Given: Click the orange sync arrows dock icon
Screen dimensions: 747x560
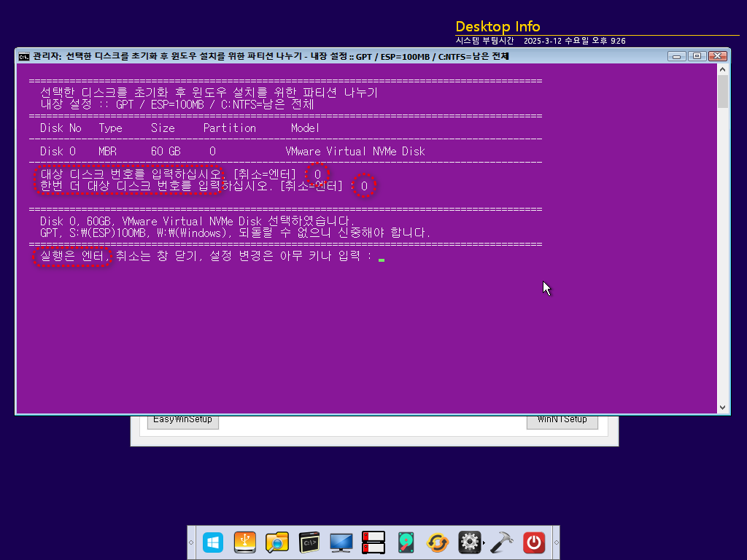Looking at the screenshot, I should [x=438, y=542].
